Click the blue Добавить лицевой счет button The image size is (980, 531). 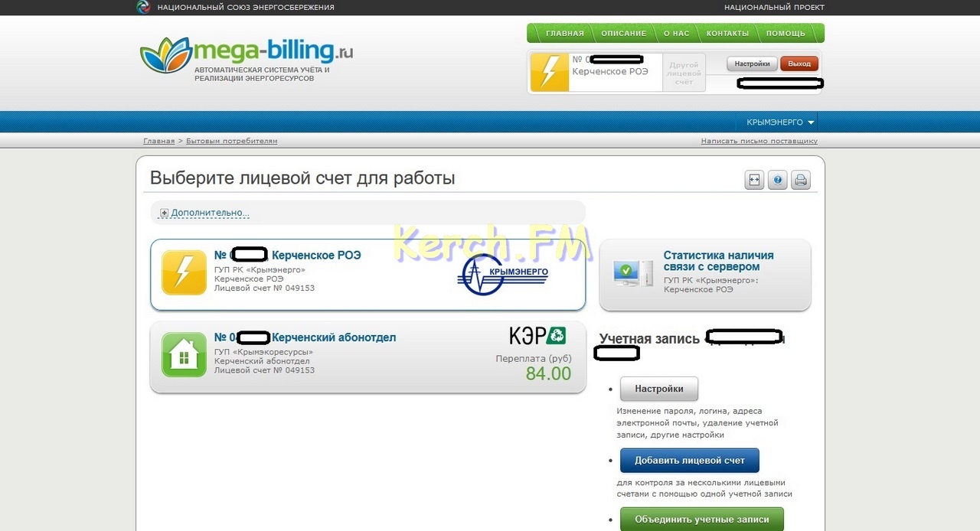(690, 461)
